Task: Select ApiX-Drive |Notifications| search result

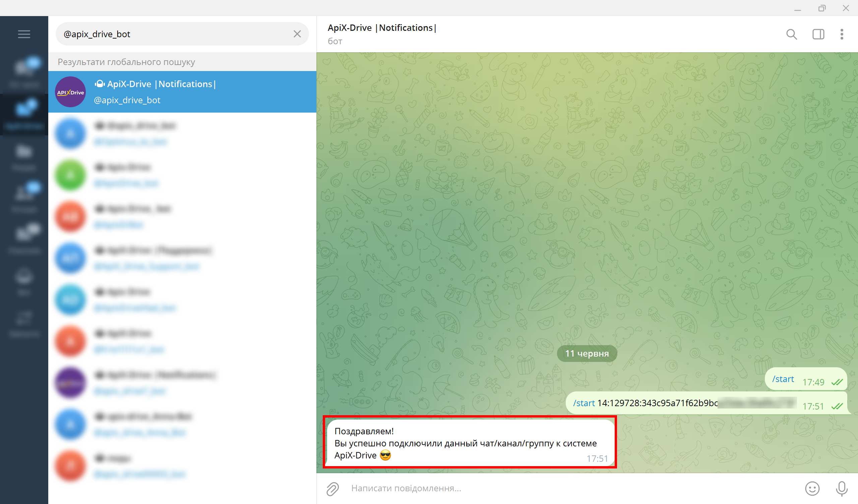Action: [182, 91]
